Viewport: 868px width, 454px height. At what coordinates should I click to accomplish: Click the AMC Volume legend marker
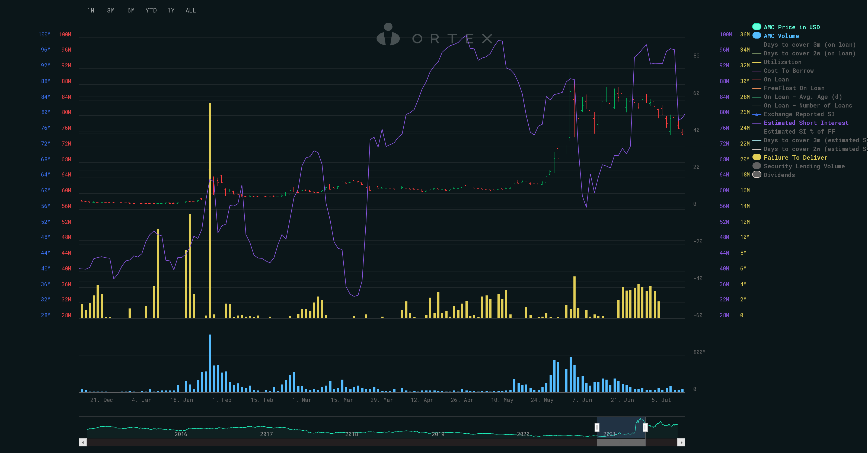pyautogui.click(x=757, y=36)
